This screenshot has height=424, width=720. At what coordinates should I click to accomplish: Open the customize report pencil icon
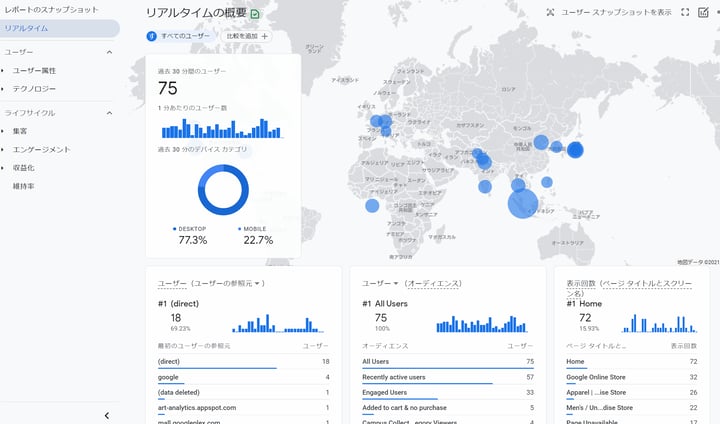tap(703, 12)
